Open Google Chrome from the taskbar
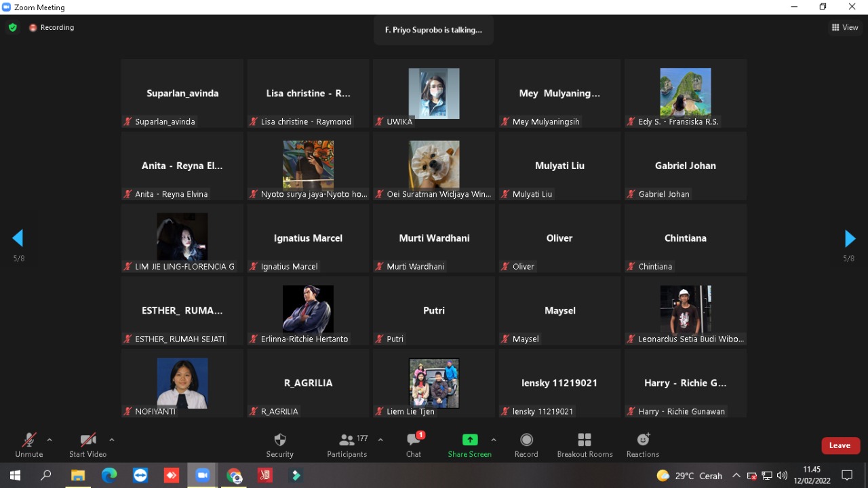 coord(234,476)
